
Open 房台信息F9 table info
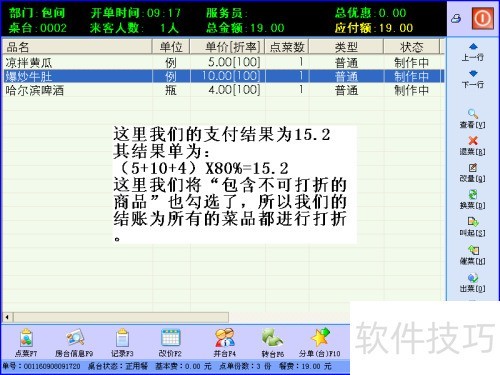click(74, 342)
